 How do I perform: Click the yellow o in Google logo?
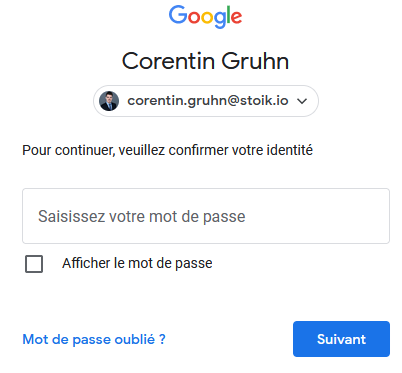coord(207,18)
